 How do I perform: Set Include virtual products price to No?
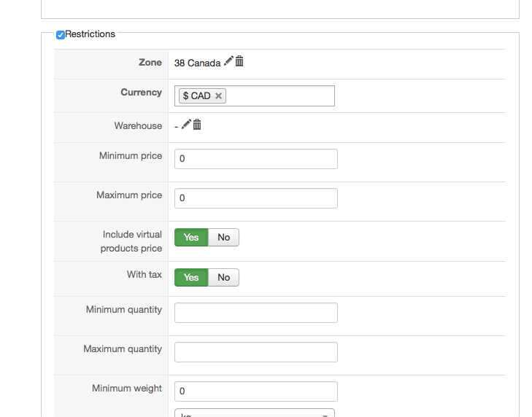click(223, 237)
